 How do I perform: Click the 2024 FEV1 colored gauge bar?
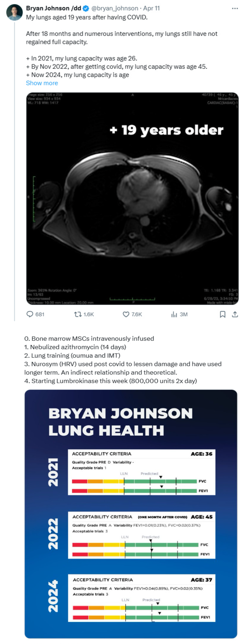135,617
